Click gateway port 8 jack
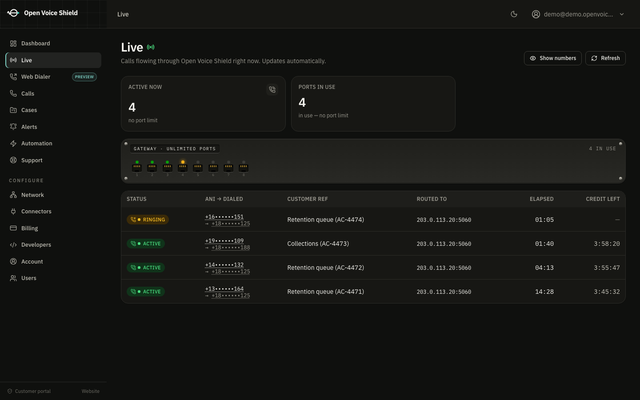 244,167
